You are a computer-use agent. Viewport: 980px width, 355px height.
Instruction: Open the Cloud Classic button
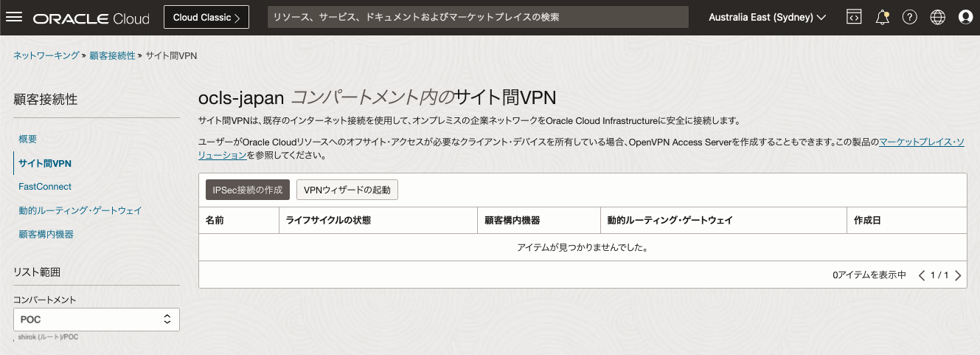tap(206, 17)
